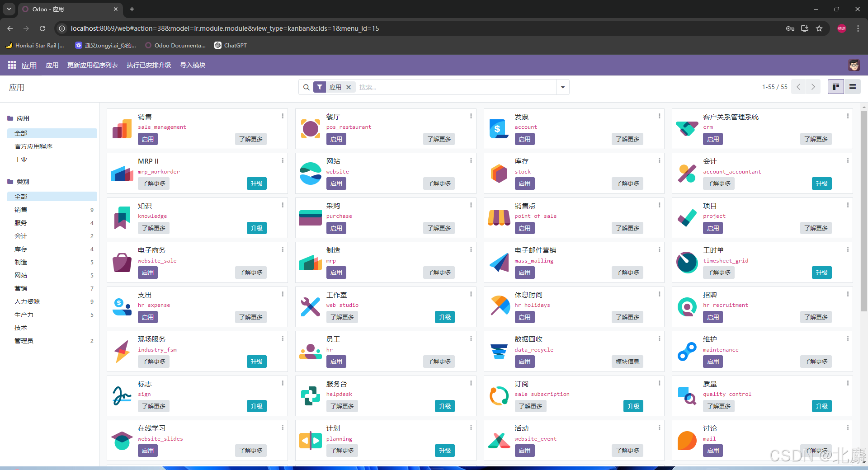
Task: Click the account invoicing app icon
Action: pos(499,129)
